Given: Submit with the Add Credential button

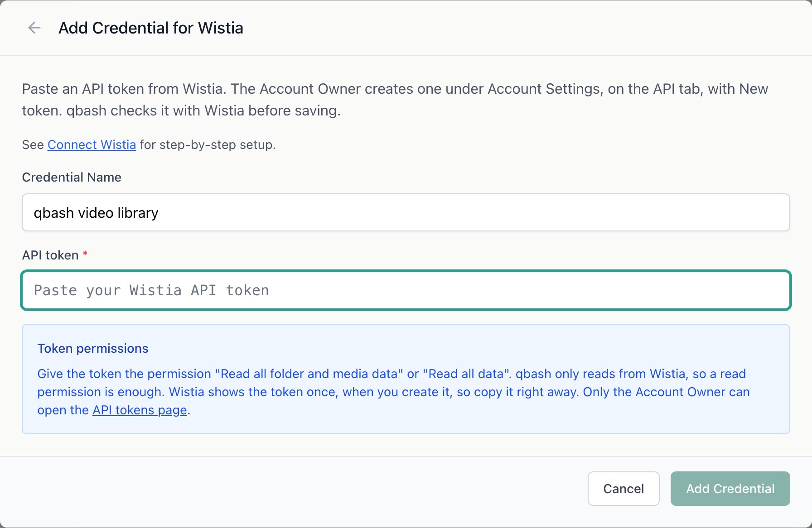Looking at the screenshot, I should (x=730, y=489).
